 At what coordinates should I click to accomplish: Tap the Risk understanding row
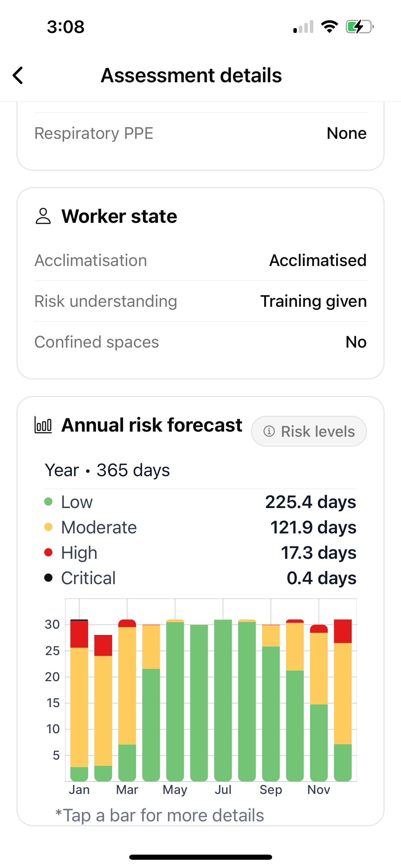pos(200,301)
